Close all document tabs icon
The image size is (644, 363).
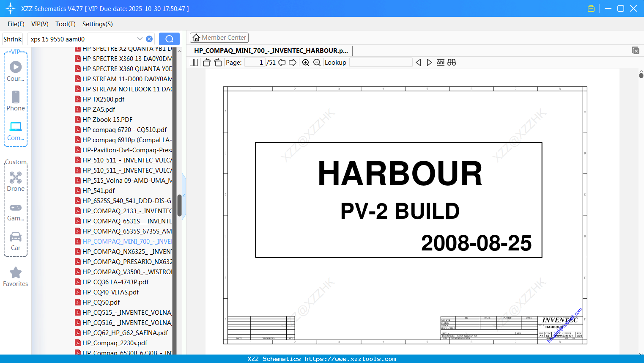(635, 50)
